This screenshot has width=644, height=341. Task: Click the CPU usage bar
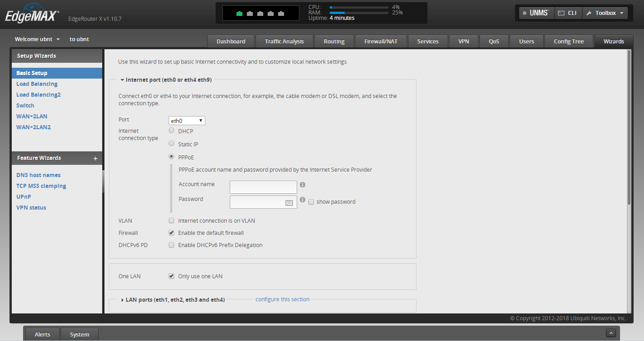point(359,8)
